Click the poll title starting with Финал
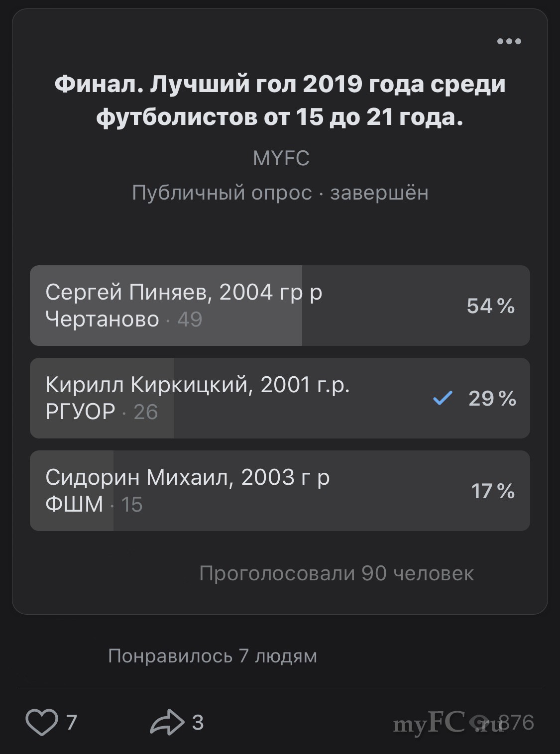The height and width of the screenshot is (754, 560). pyautogui.click(x=280, y=101)
